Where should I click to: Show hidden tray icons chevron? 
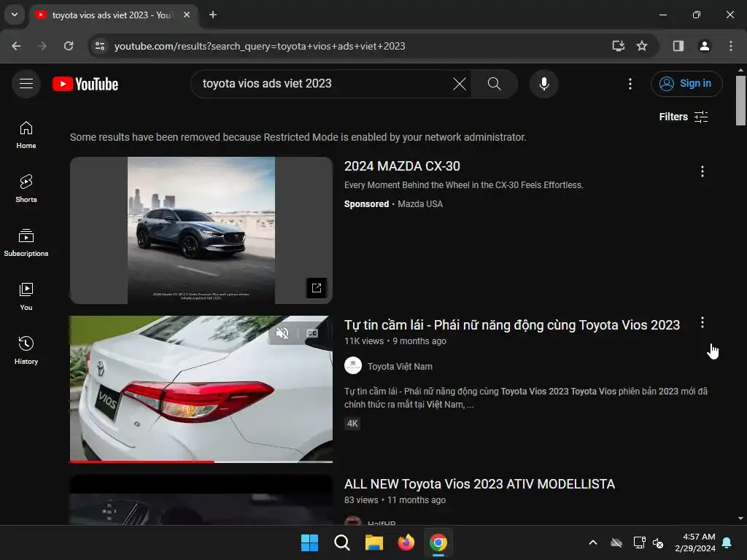click(x=592, y=542)
